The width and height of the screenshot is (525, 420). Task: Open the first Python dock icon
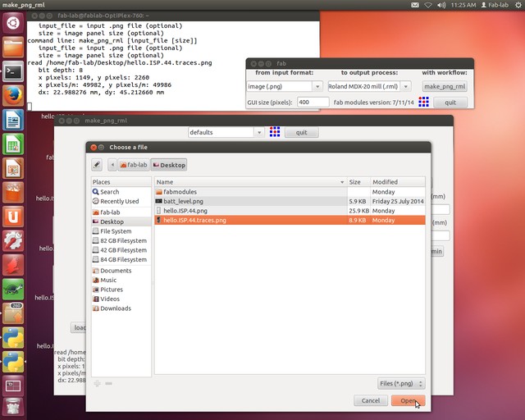[13, 338]
